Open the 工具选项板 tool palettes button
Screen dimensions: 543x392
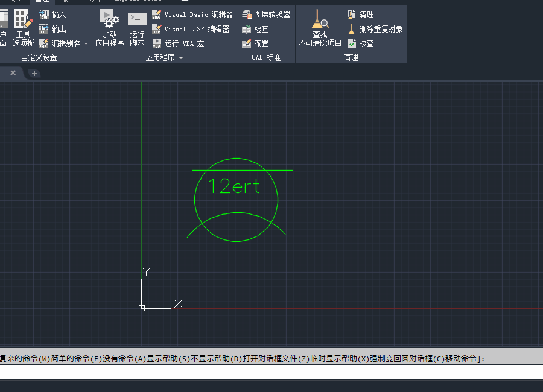[23, 28]
